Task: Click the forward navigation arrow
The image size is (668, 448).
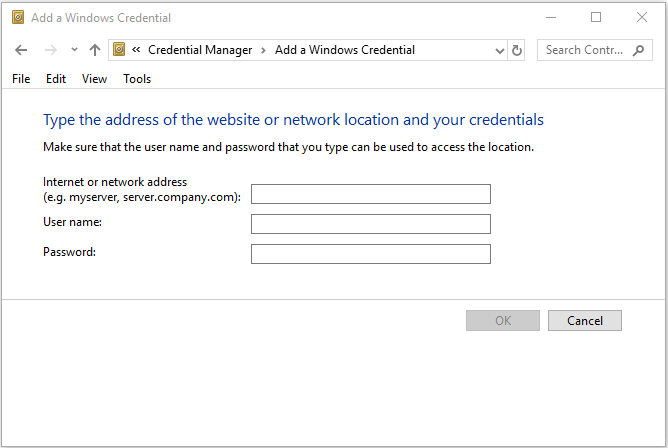Action: click(51, 50)
